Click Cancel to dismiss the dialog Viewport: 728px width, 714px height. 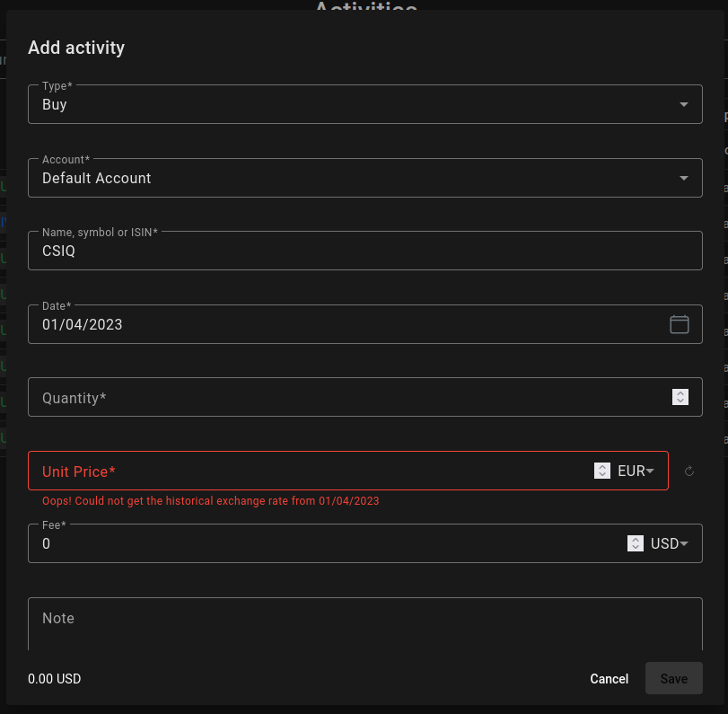609,679
